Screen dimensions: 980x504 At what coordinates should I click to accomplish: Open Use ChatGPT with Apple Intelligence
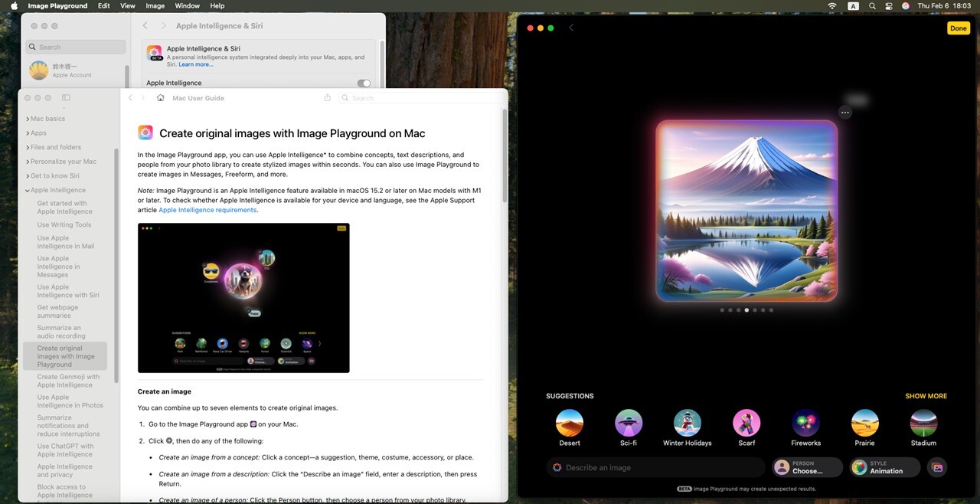[x=65, y=450]
